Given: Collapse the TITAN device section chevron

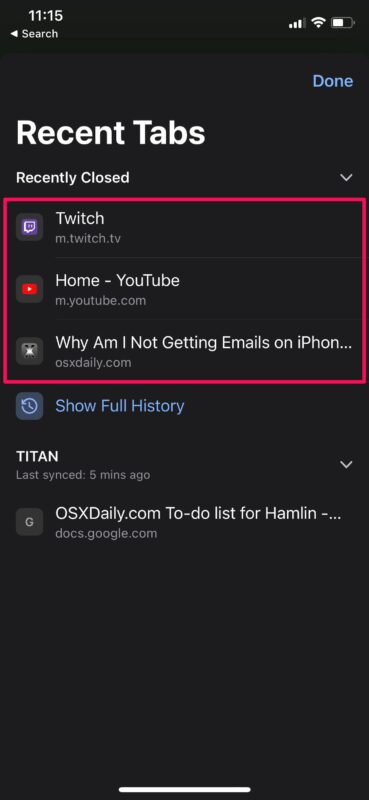Looking at the screenshot, I should pyautogui.click(x=347, y=465).
